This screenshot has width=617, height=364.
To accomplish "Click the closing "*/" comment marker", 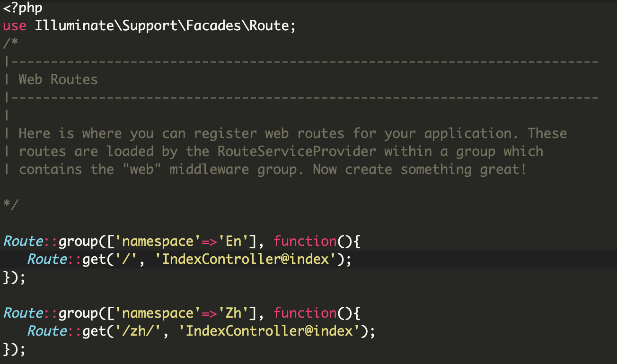I will pyautogui.click(x=10, y=205).
